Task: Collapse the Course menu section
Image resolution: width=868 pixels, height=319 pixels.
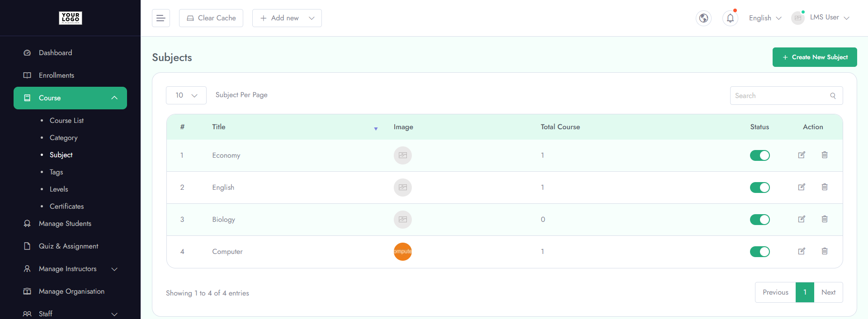Action: 70,98
